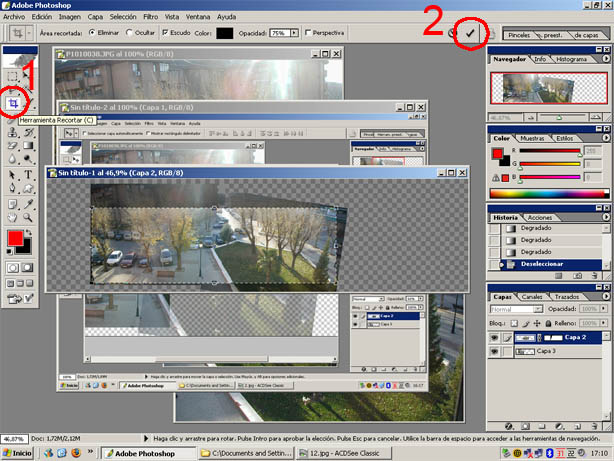Select the Pen tool
The width and height of the screenshot is (614, 461).
click(13, 188)
